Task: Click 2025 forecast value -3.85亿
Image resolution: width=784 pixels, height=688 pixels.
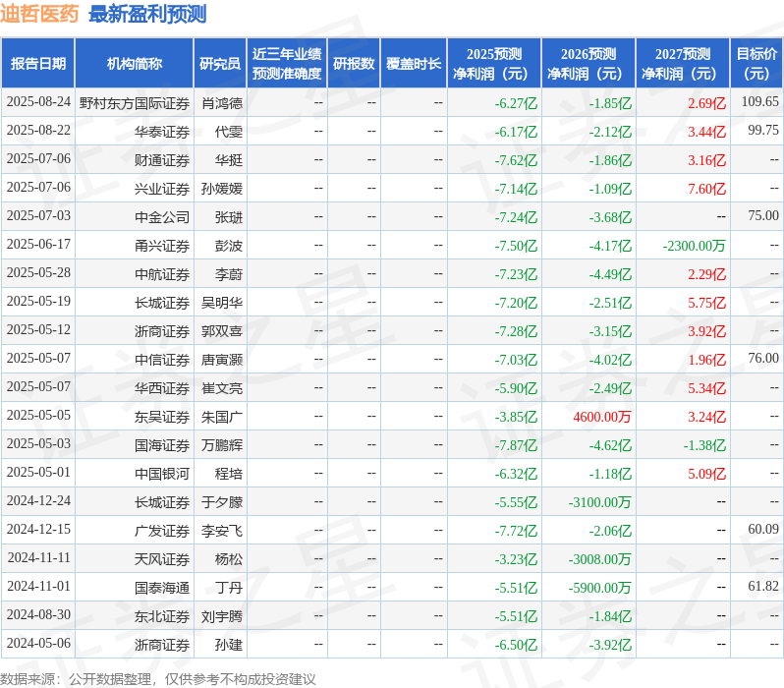Action: pos(516,417)
